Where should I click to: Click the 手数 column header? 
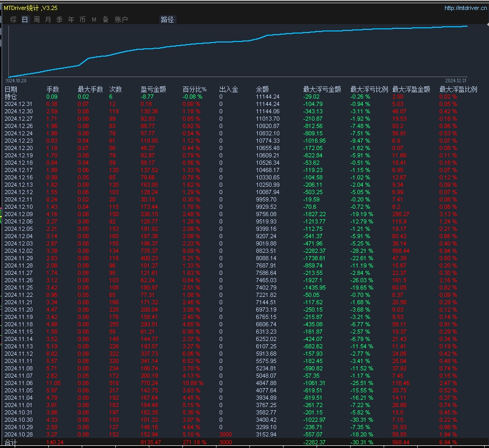pos(52,89)
